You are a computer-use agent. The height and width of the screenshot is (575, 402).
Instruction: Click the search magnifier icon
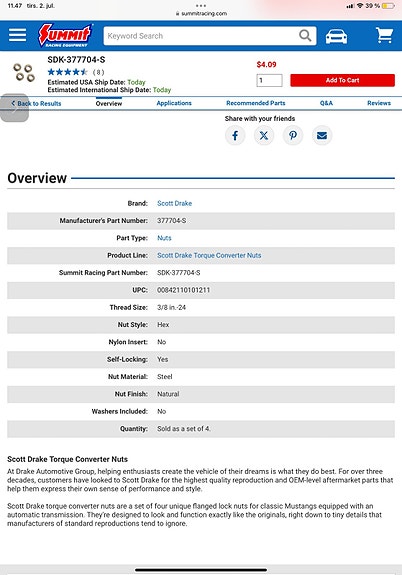tap(305, 36)
